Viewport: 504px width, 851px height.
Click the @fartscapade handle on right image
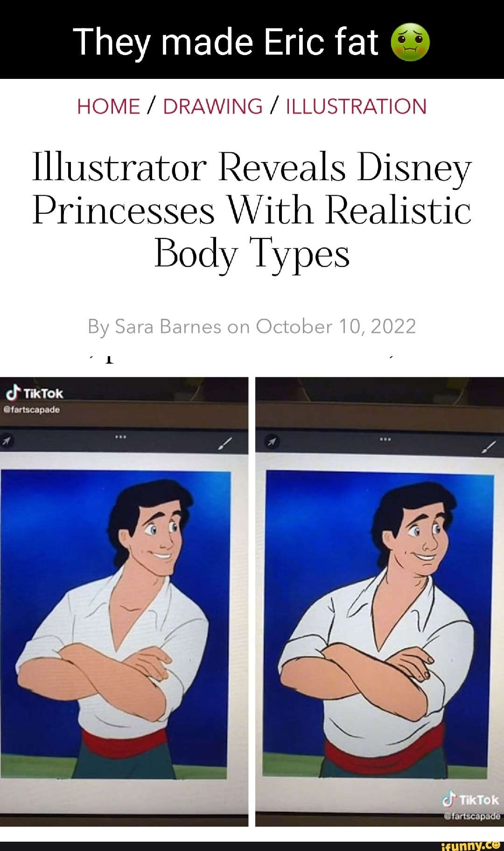pyautogui.click(x=471, y=816)
